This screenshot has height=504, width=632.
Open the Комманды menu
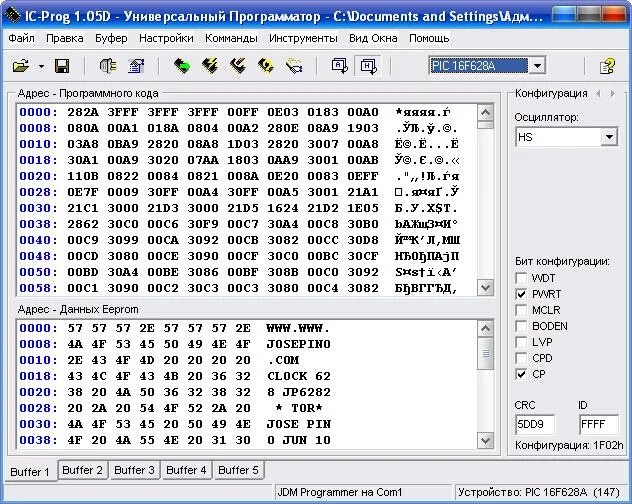(x=231, y=38)
